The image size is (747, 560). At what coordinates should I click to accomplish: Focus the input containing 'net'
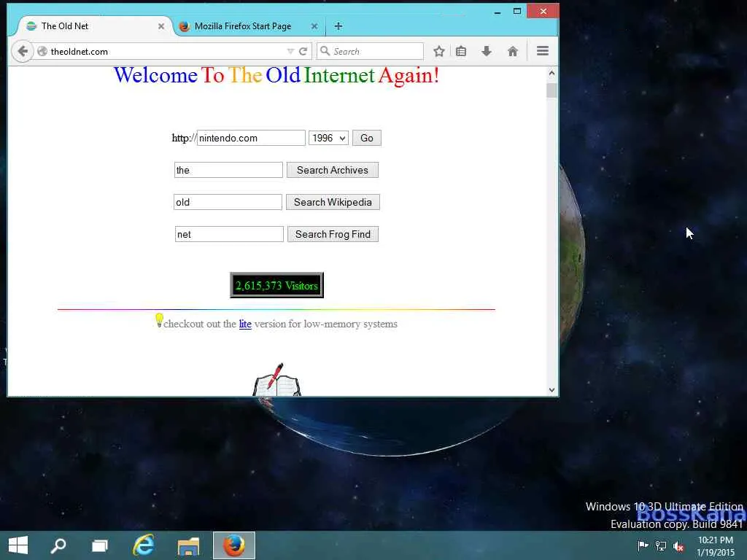pyautogui.click(x=229, y=234)
